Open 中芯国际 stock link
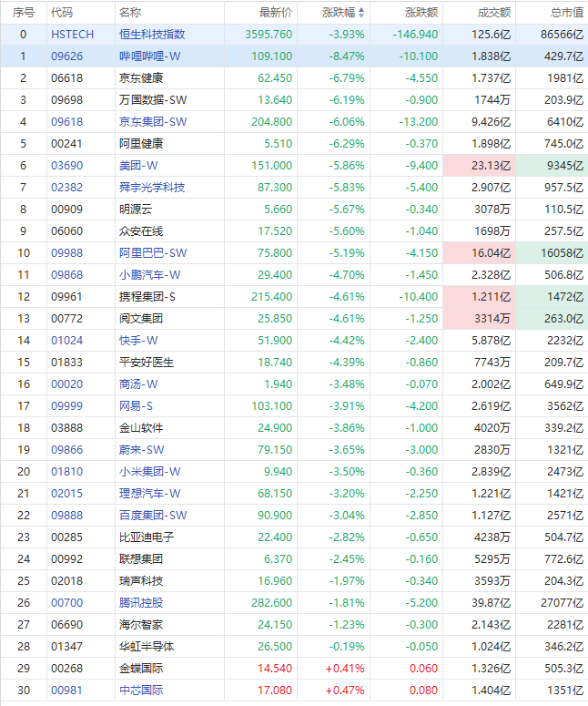588x706 pixels. click(141, 691)
